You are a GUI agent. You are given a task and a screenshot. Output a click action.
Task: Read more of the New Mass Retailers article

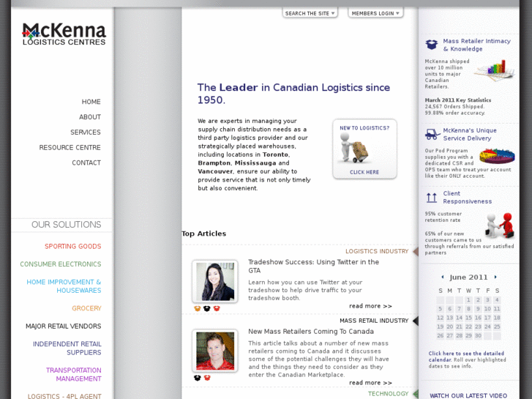tap(370, 383)
